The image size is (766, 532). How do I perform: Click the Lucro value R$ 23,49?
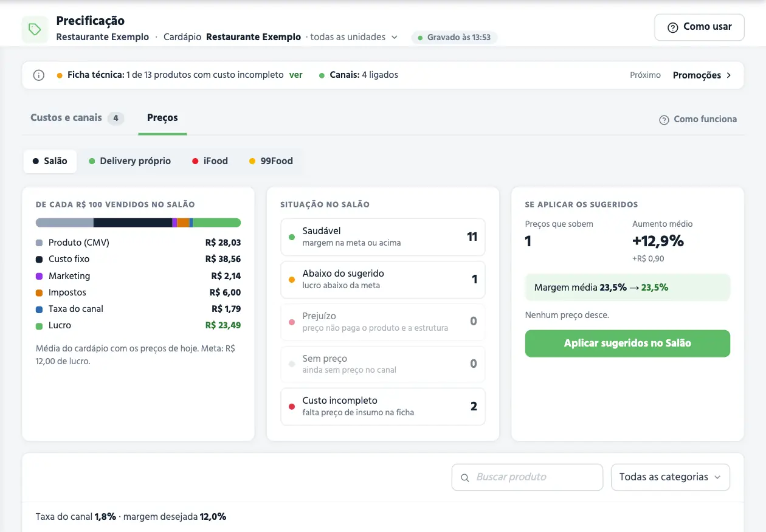point(223,325)
